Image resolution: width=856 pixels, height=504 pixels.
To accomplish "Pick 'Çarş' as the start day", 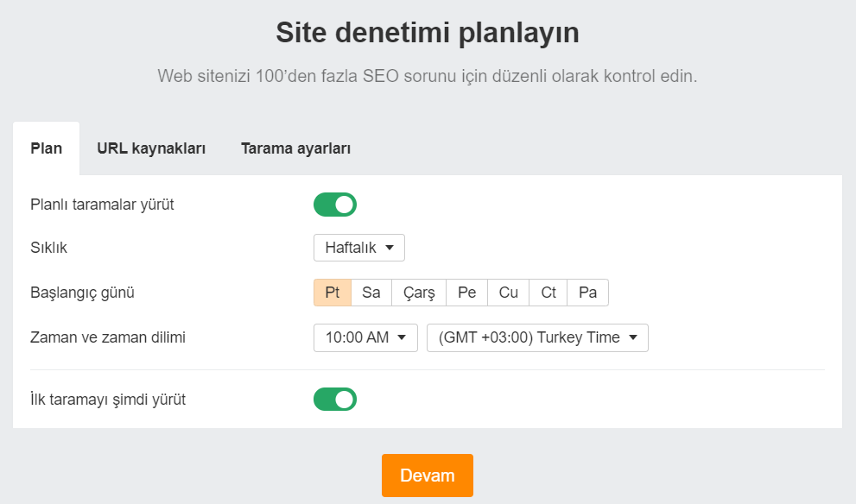I will tap(419, 293).
